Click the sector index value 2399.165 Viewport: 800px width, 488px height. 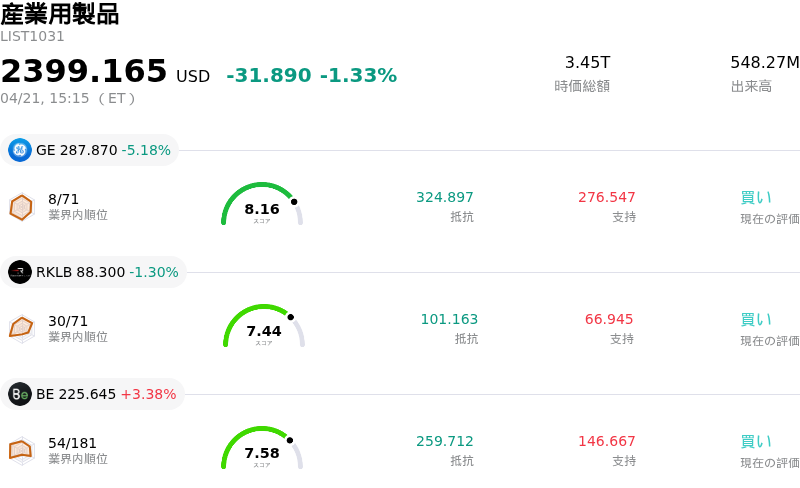click(x=84, y=72)
